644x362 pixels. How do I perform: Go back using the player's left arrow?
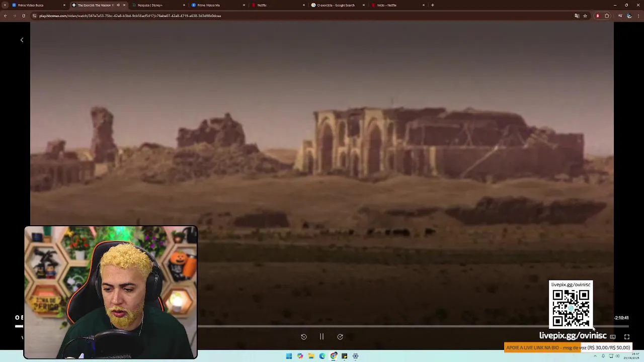(22, 40)
